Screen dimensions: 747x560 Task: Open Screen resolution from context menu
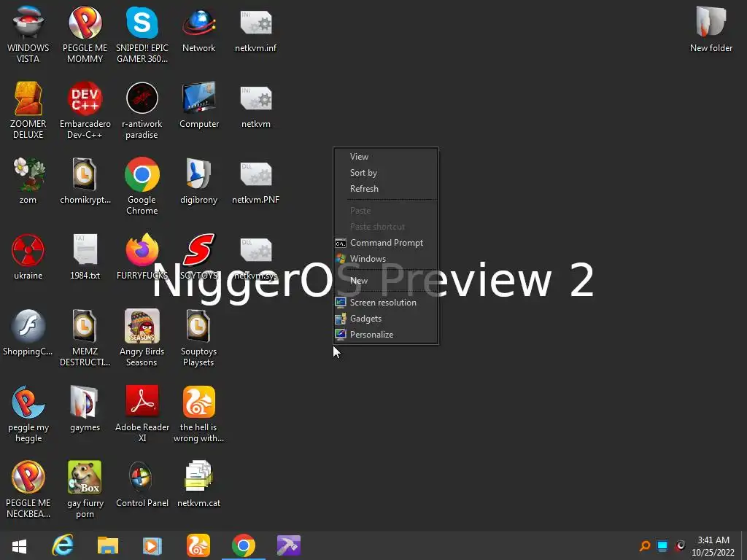[386, 303]
